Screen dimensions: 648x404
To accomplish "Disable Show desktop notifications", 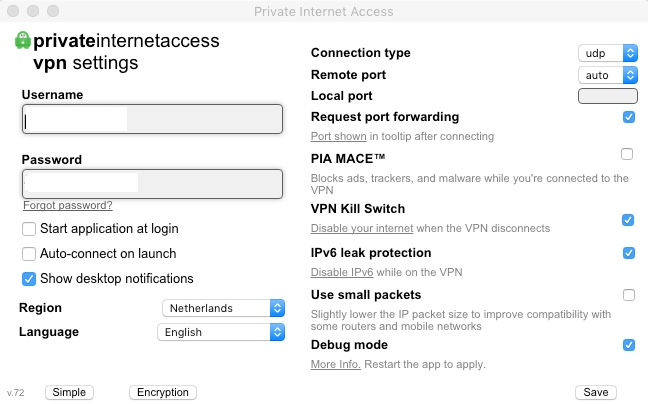I will coord(29,279).
